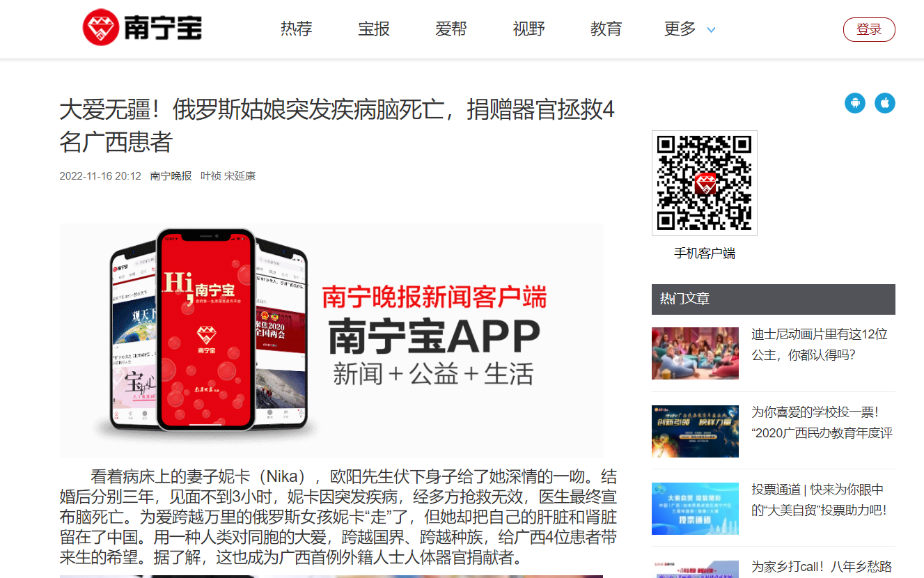Image resolution: width=924 pixels, height=578 pixels.
Task: Open the Apple iOS download icon
Action: [x=885, y=103]
